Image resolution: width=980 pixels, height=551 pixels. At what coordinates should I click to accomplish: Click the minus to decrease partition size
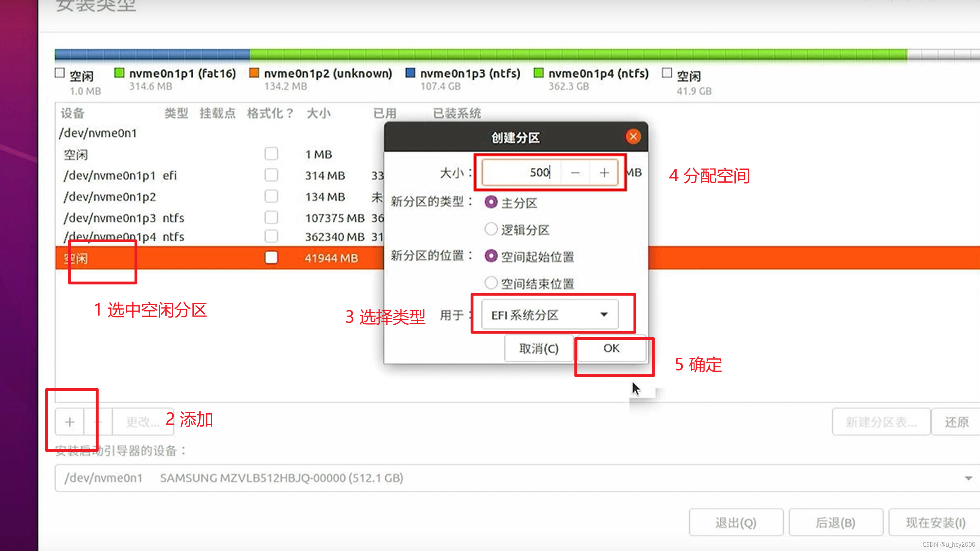tap(575, 173)
